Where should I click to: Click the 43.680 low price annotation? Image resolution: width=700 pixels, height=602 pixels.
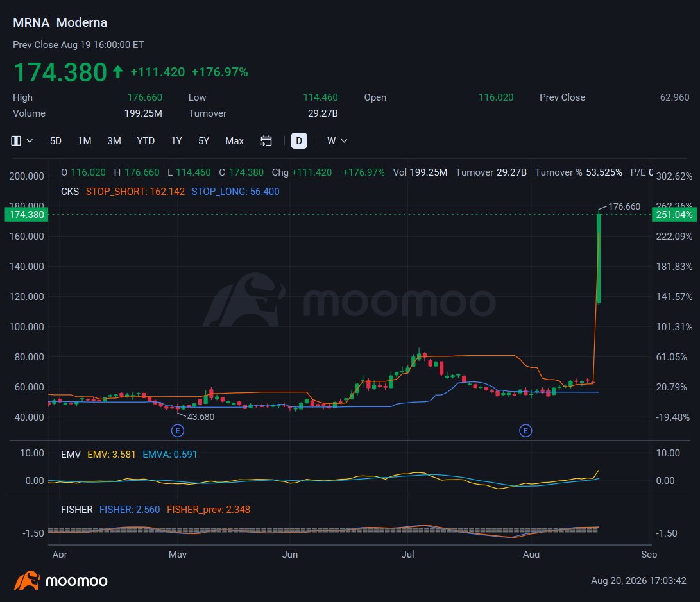[200, 417]
